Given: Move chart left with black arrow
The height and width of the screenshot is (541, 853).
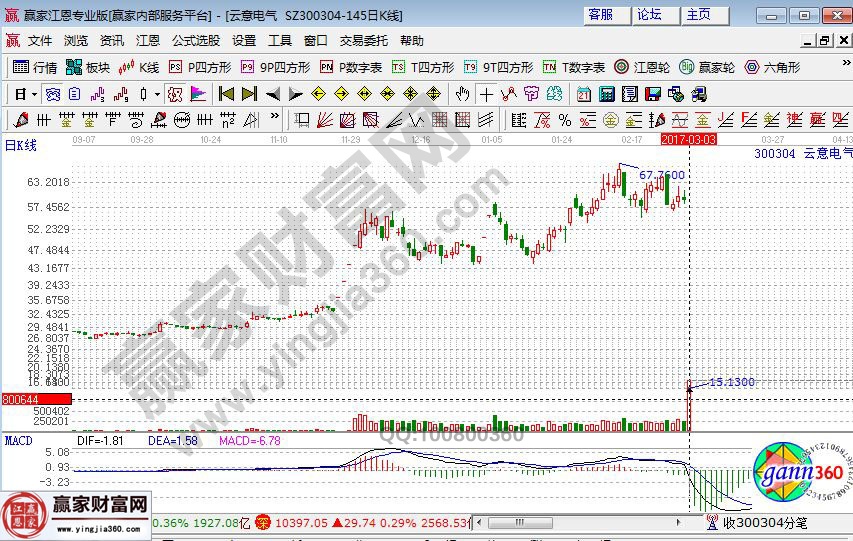Looking at the screenshot, I should [273, 95].
